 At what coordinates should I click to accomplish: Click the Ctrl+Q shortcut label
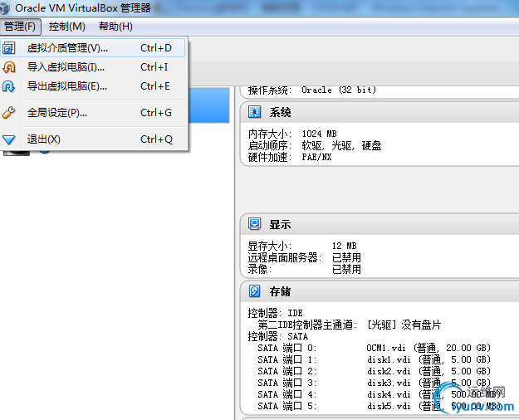(x=157, y=139)
